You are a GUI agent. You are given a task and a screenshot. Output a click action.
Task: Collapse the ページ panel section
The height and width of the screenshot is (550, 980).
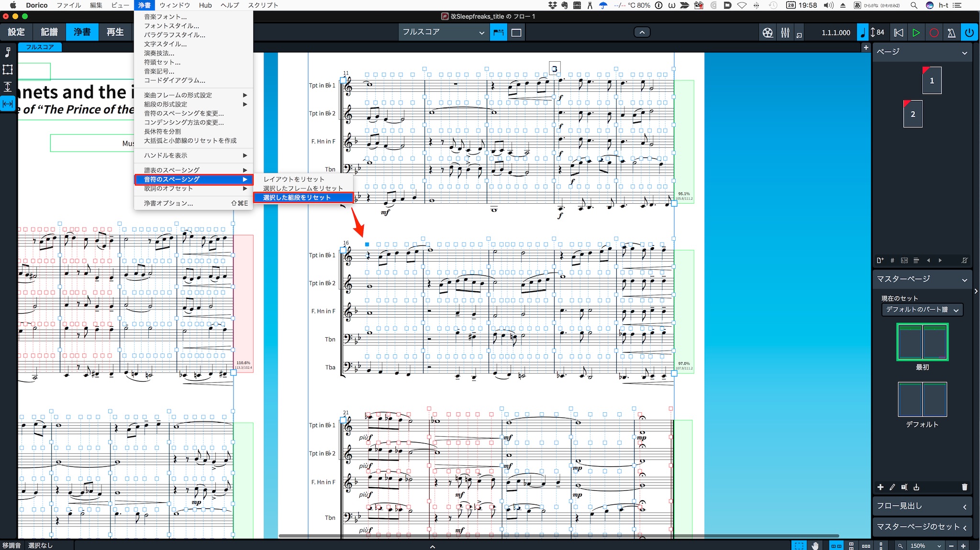pos(965,53)
